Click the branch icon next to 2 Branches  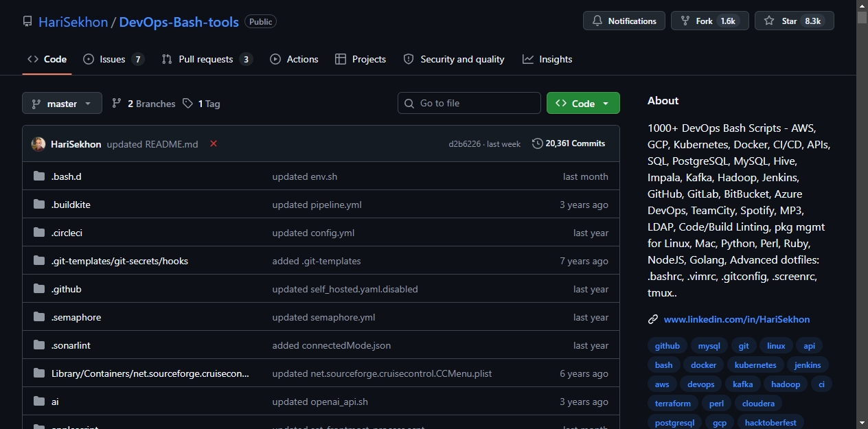pyautogui.click(x=117, y=104)
